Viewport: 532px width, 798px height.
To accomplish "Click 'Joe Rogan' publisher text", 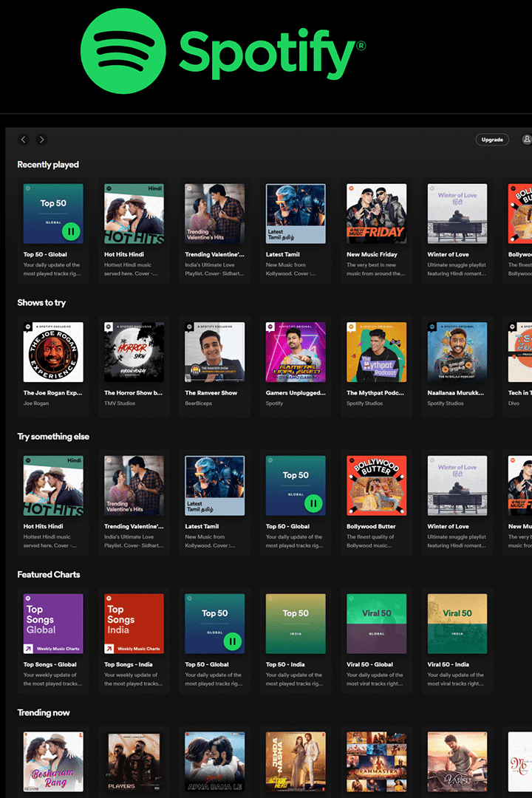I will pyautogui.click(x=35, y=403).
